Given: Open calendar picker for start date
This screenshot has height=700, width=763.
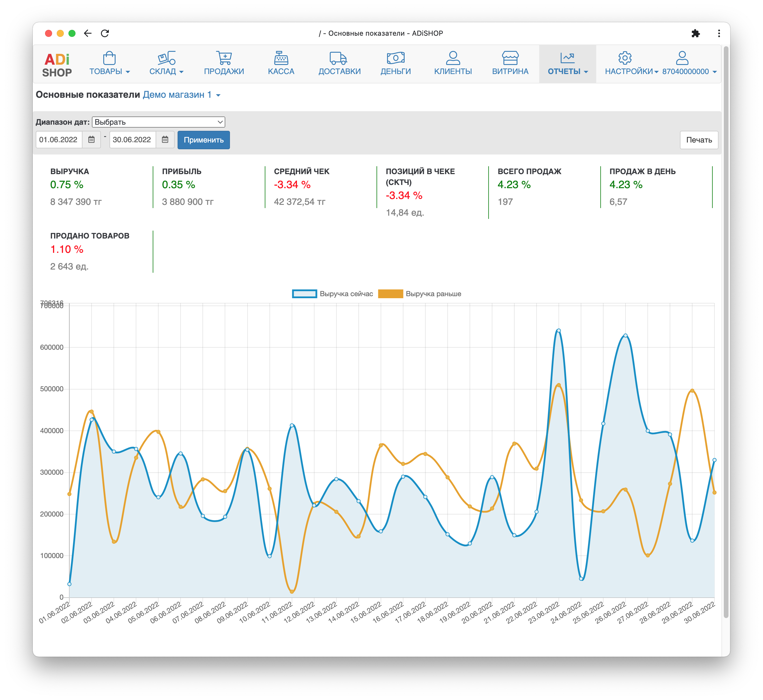Looking at the screenshot, I should pyautogui.click(x=91, y=140).
